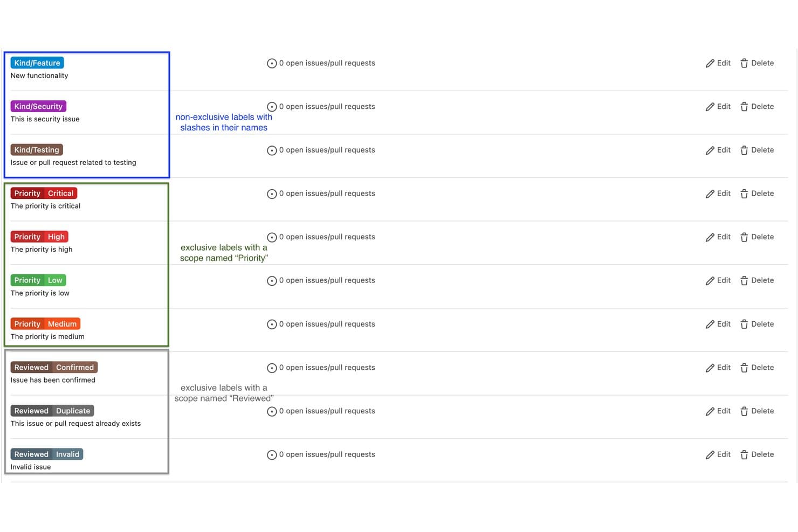Edit the Priority Low label
Viewport: 798px width, 532px height.
(718, 281)
